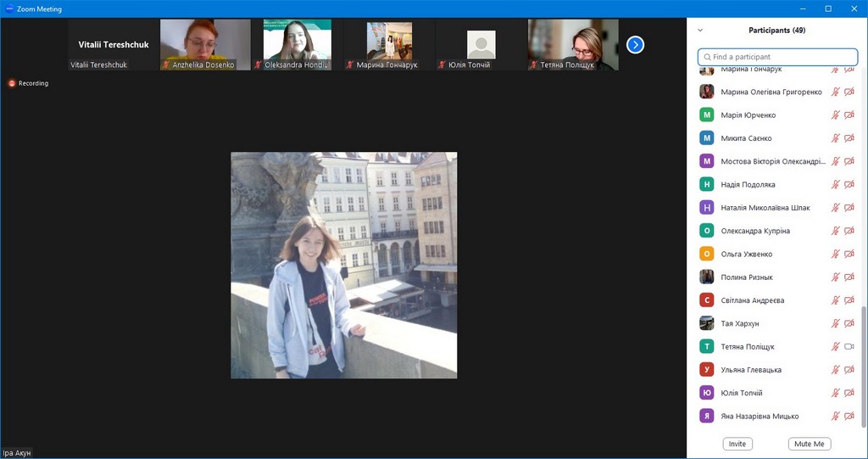The image size is (868, 459).
Task: Collapse the Participants panel using the chevron
Action: pyautogui.click(x=700, y=31)
